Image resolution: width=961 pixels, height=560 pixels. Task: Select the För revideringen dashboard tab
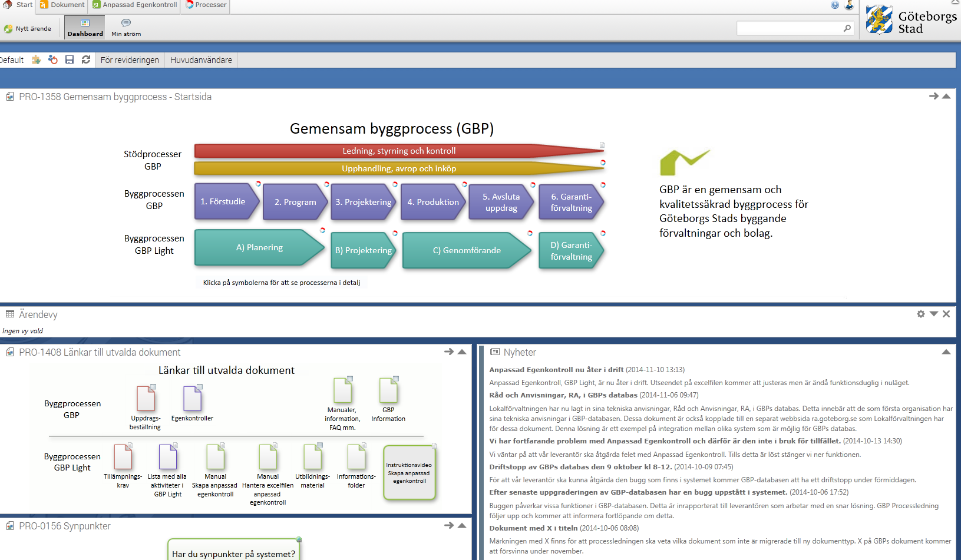130,60
